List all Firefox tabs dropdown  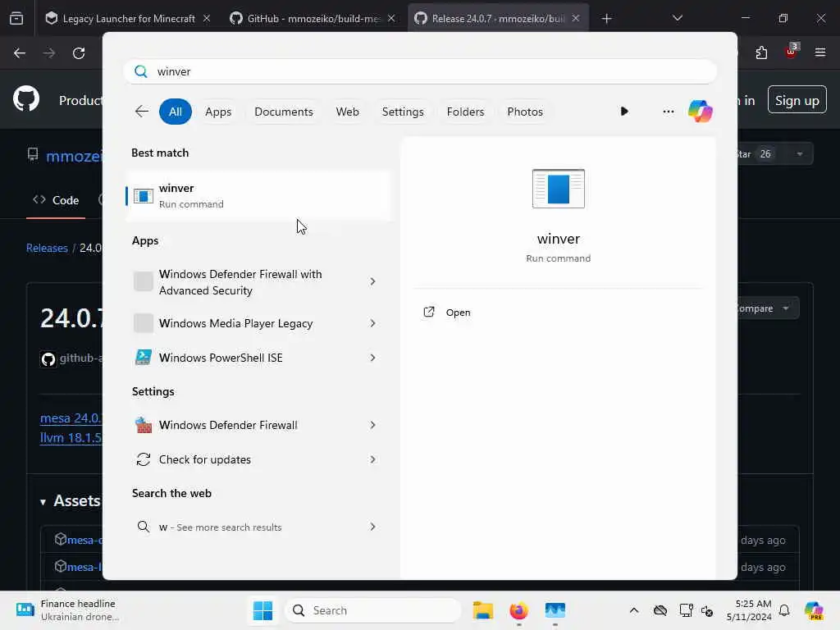click(x=678, y=18)
